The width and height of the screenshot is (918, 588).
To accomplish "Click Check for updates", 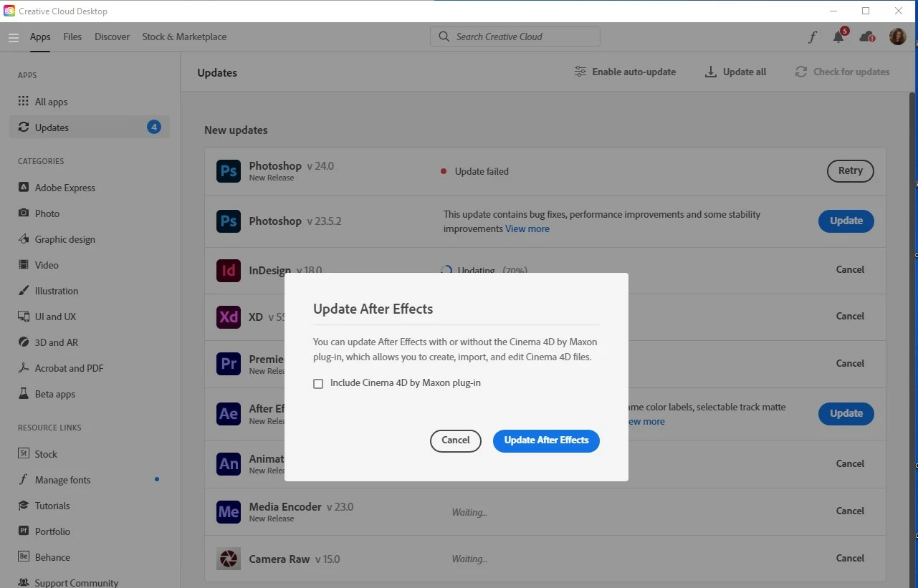I will point(842,72).
